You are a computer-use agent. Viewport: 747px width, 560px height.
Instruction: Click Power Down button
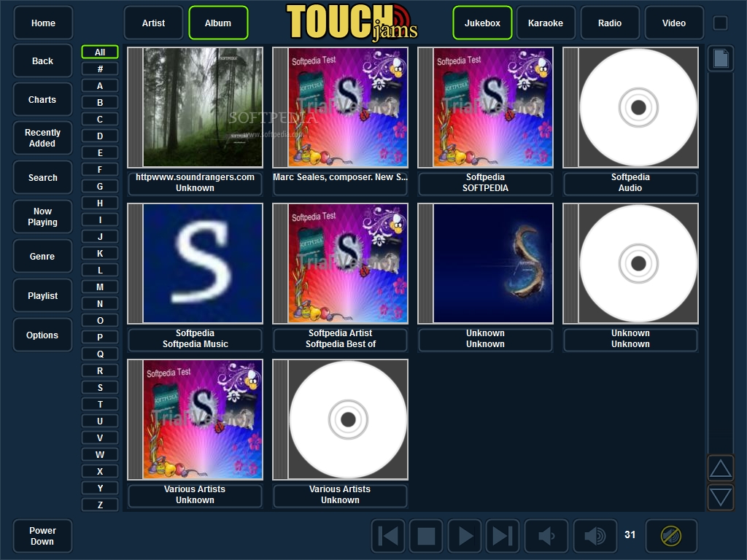(43, 536)
